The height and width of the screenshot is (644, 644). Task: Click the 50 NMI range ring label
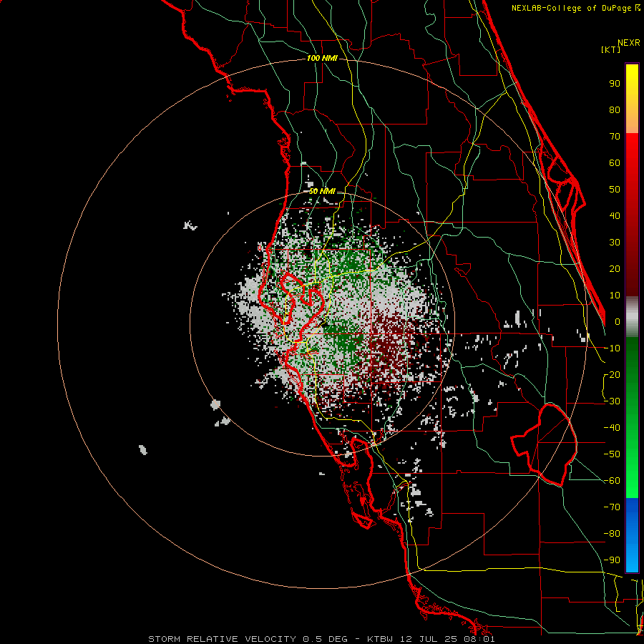[322, 191]
